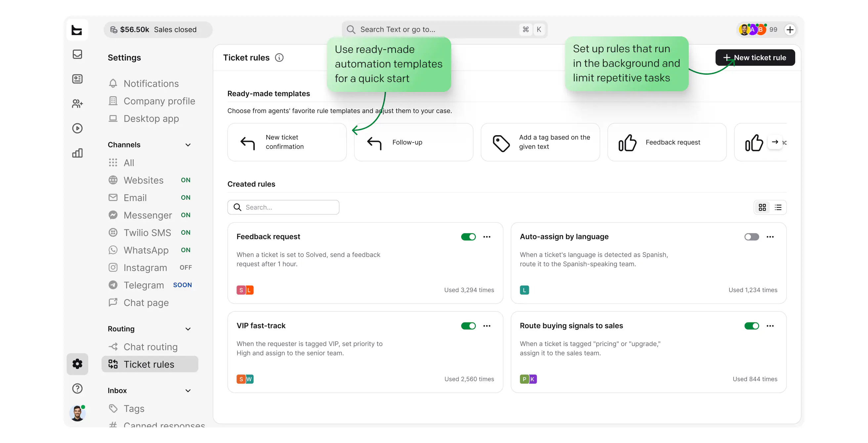Use the Follow-up template
Screen dimensions: 868x443
pyautogui.click(x=413, y=142)
